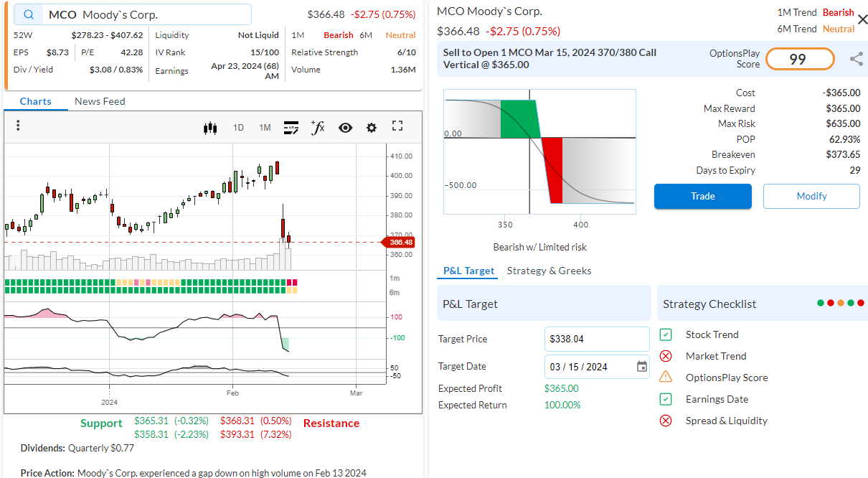The image size is (868, 478).
Task: Click the MCO symbol search box
Action: [x=132, y=14]
